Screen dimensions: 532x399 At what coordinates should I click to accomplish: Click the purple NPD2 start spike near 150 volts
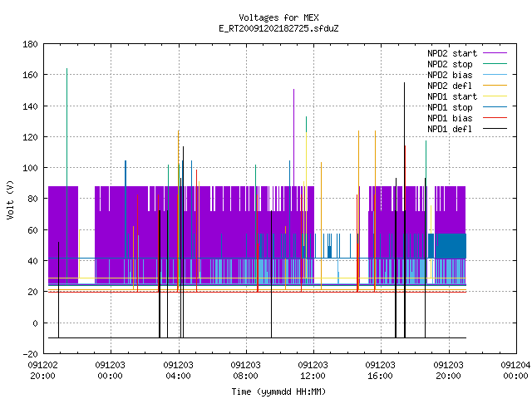pos(293,135)
